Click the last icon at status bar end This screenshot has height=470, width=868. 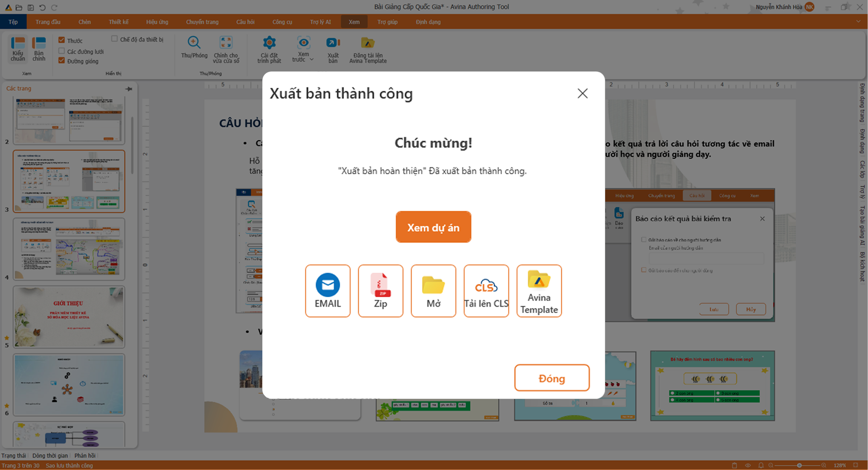tap(855, 465)
